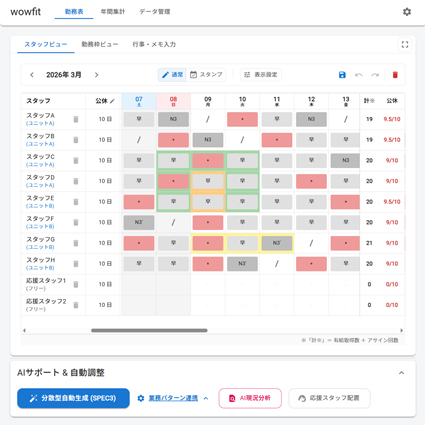This screenshot has height=425, width=425.
Task: Click スタッフA N3 cell on day 08
Action: coord(173,119)
